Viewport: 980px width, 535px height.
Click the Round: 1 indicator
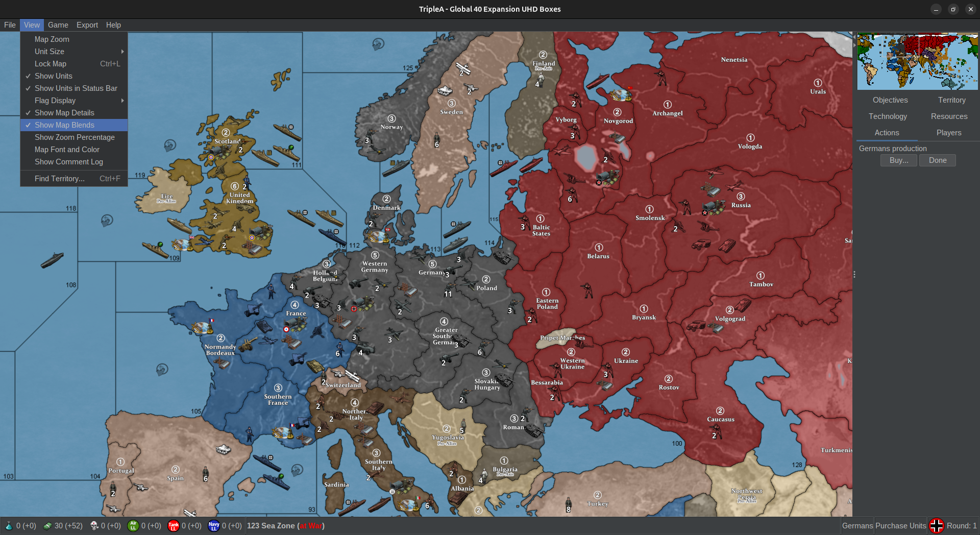962,526
